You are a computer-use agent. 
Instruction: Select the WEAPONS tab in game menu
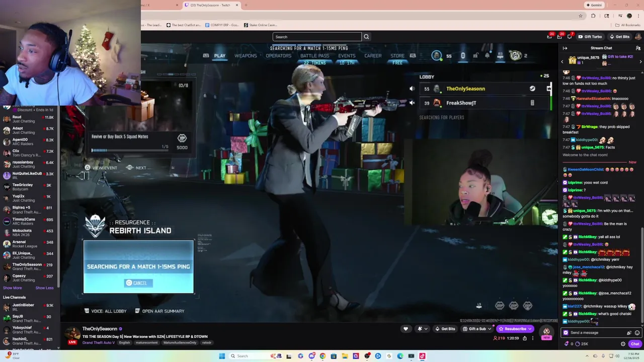(246, 56)
